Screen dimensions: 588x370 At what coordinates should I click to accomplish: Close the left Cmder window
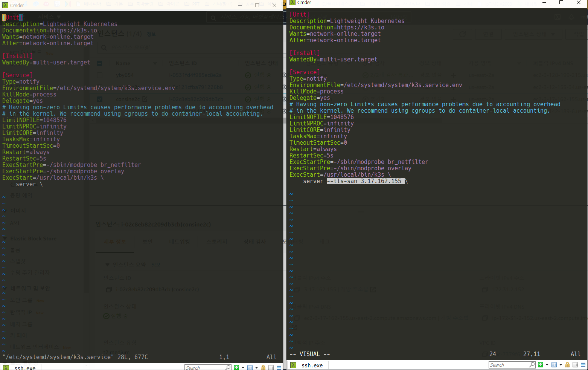click(x=274, y=5)
